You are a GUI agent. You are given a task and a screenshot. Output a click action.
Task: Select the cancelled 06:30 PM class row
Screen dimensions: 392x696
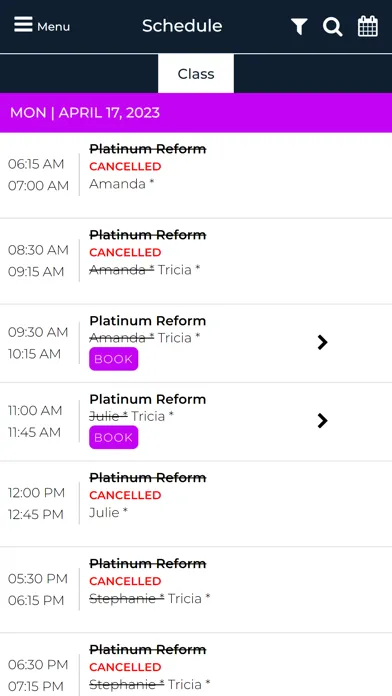[x=196, y=665]
